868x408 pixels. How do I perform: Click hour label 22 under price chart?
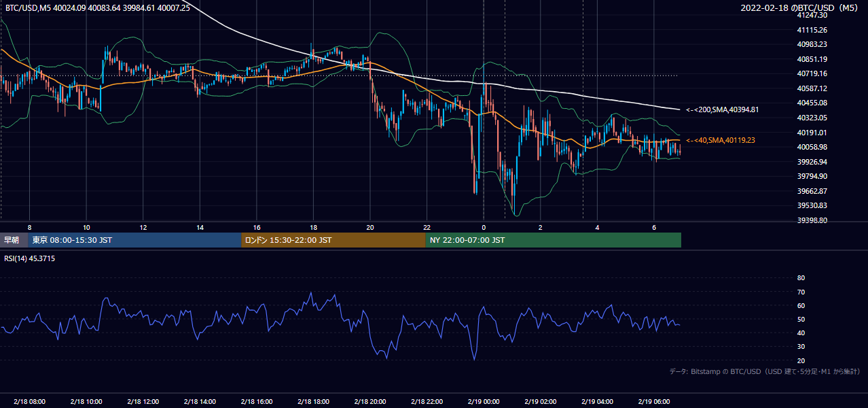(x=427, y=227)
